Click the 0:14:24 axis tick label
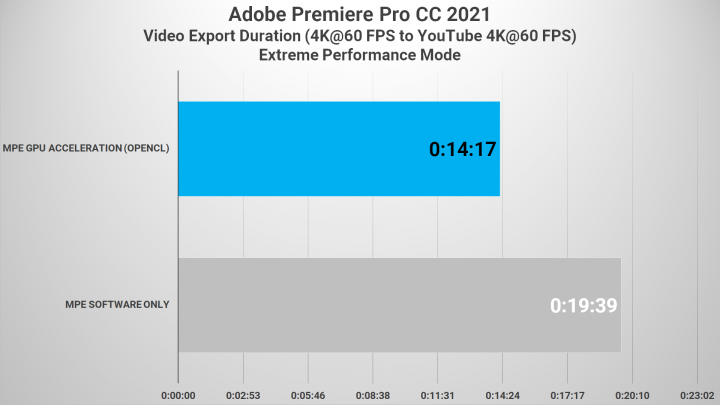 tap(502, 395)
